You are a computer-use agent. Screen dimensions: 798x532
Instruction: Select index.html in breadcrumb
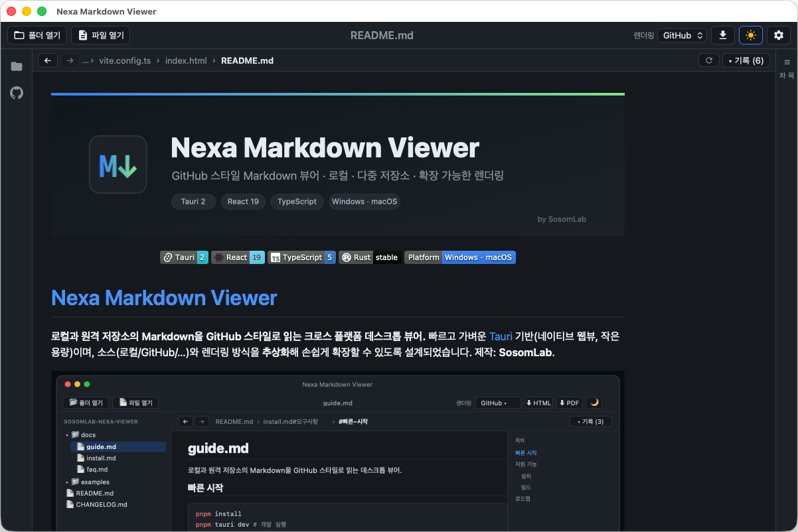click(186, 60)
